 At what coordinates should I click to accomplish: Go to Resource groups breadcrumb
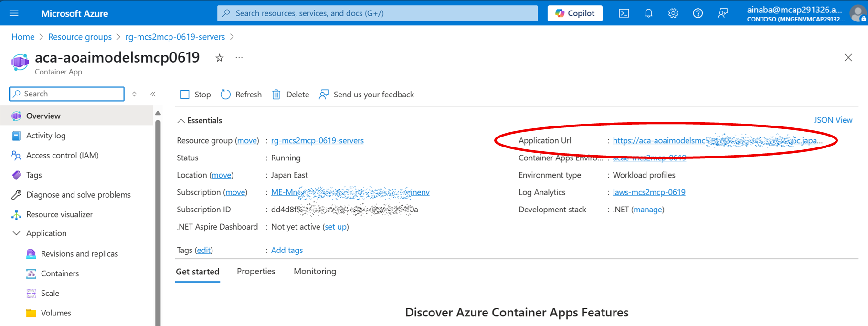pos(80,37)
